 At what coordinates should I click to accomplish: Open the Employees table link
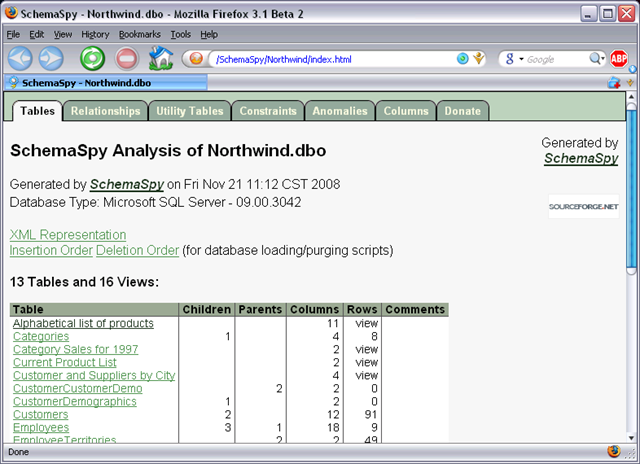tap(41, 428)
